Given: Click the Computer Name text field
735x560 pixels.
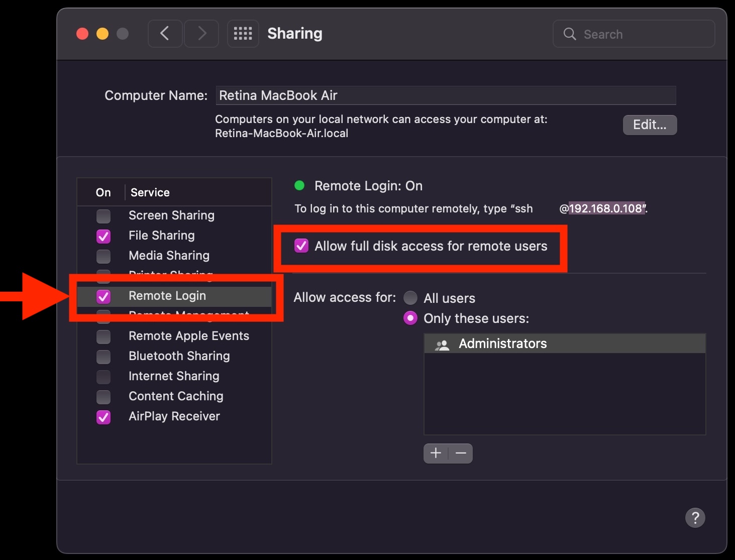Looking at the screenshot, I should click(446, 95).
